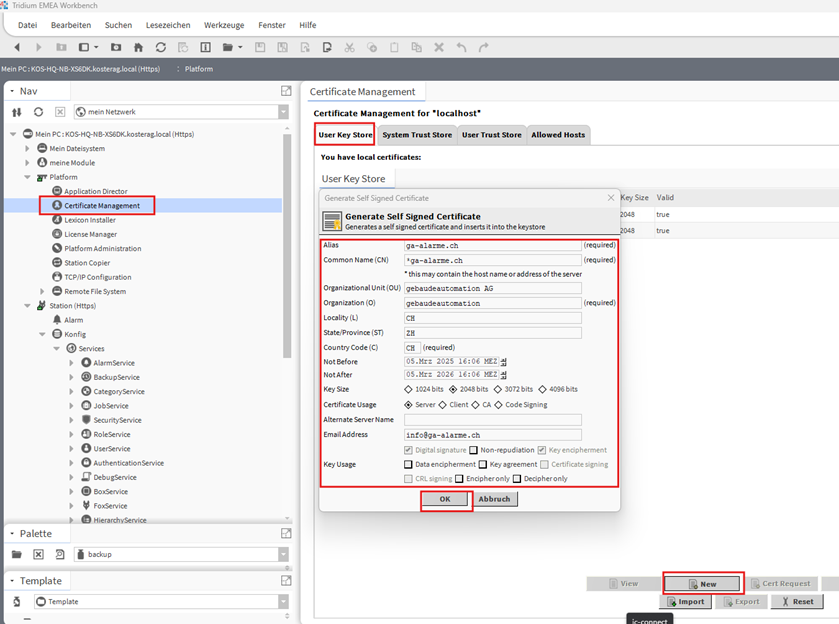The image size is (839, 624).
Task: Select Application Director in tree
Action: coord(96,191)
